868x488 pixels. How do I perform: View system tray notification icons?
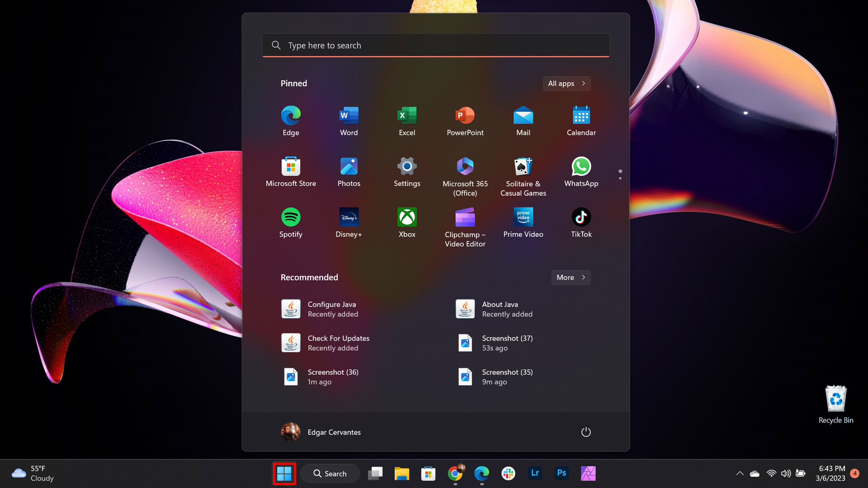point(739,473)
